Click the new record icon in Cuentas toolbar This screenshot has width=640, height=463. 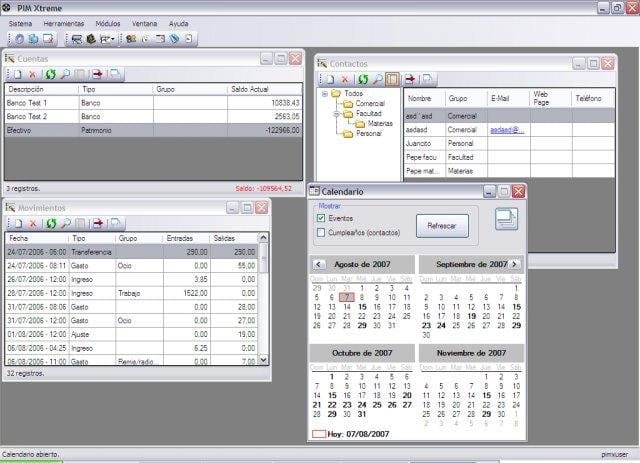pos(18,74)
